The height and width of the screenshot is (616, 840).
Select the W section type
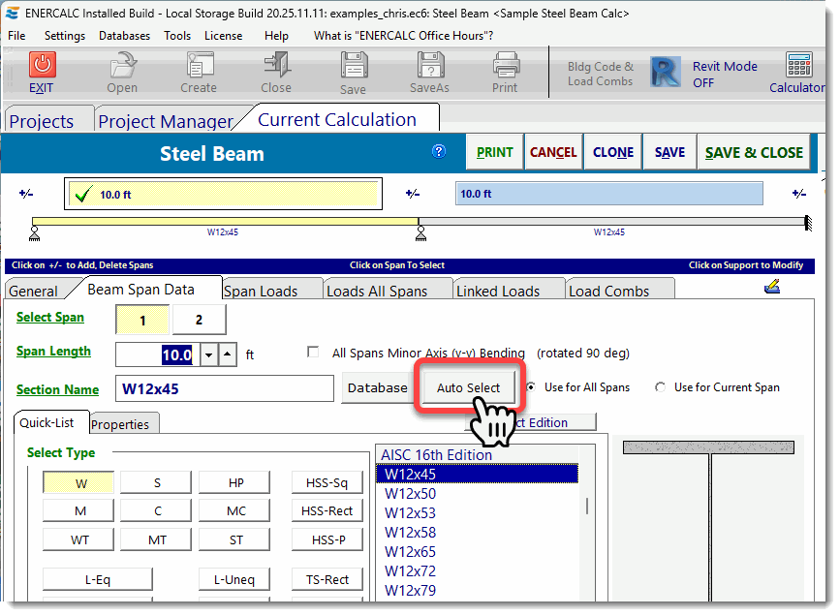pos(78,482)
